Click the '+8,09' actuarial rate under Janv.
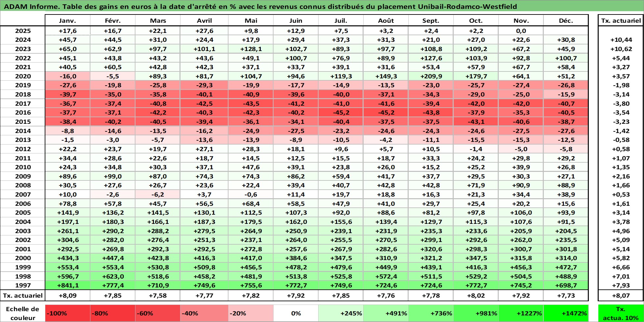This screenshot has height=322, width=644. click(x=68, y=295)
